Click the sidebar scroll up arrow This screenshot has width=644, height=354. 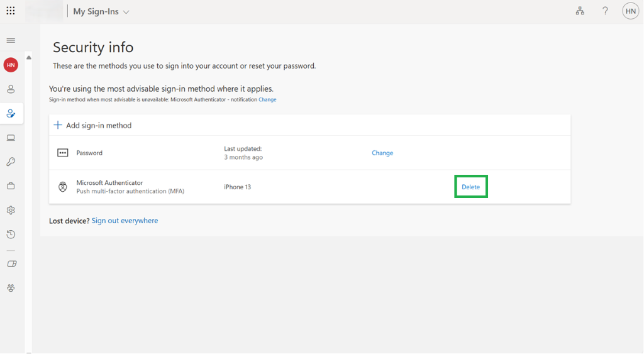tap(29, 57)
